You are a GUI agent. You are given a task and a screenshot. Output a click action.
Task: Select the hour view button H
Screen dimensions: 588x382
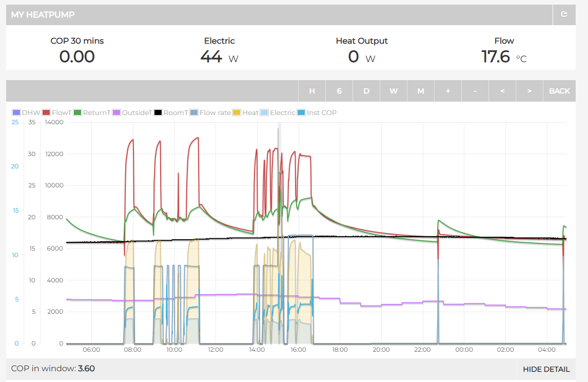[x=312, y=91]
